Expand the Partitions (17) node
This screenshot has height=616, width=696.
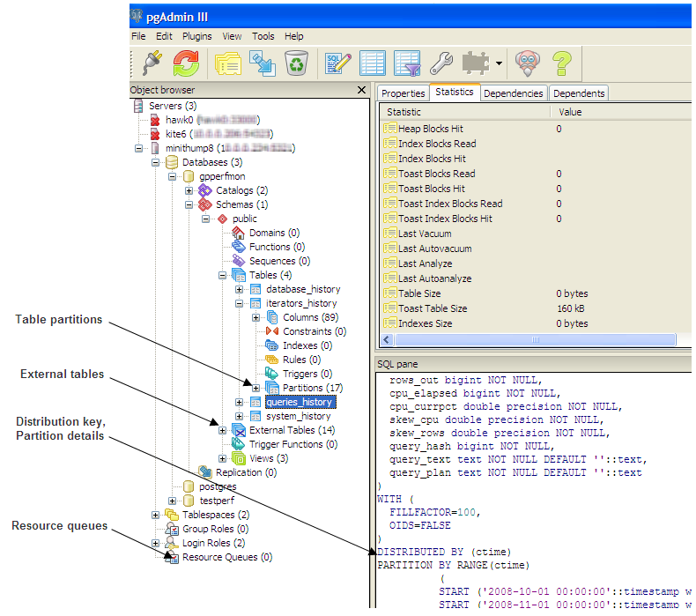[256, 388]
